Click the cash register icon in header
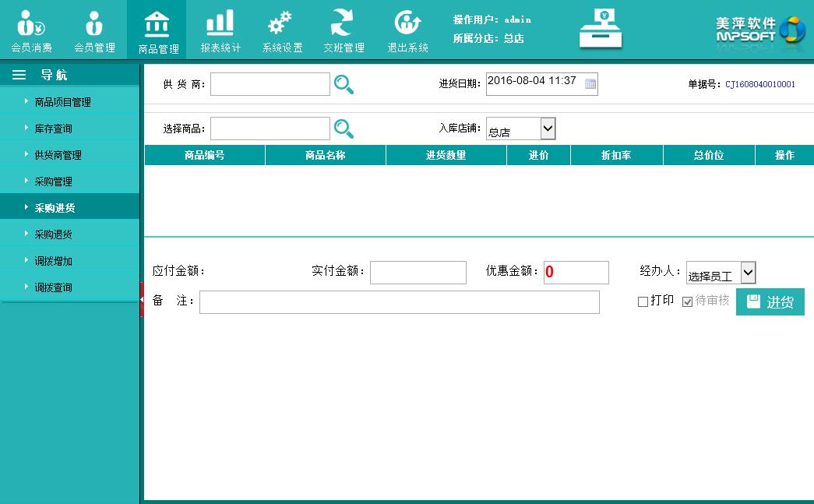The height and width of the screenshot is (504, 814). point(600,29)
